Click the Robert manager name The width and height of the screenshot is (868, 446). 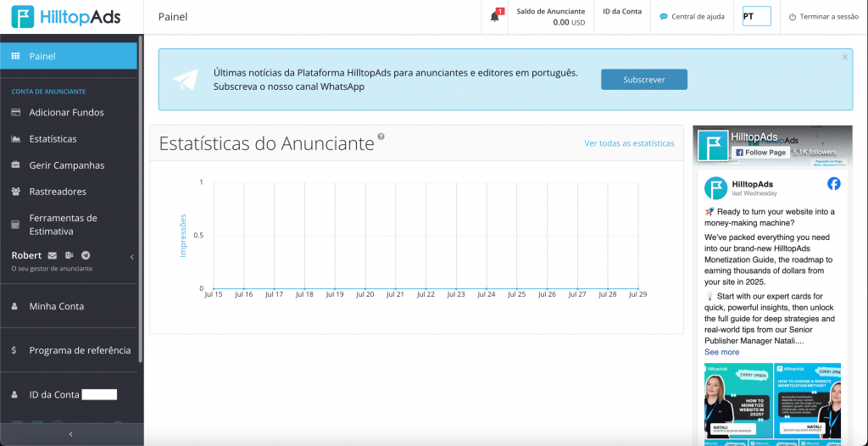click(x=26, y=255)
